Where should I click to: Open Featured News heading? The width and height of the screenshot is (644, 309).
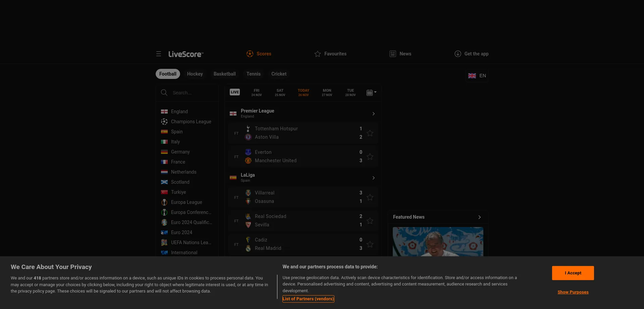point(409,217)
